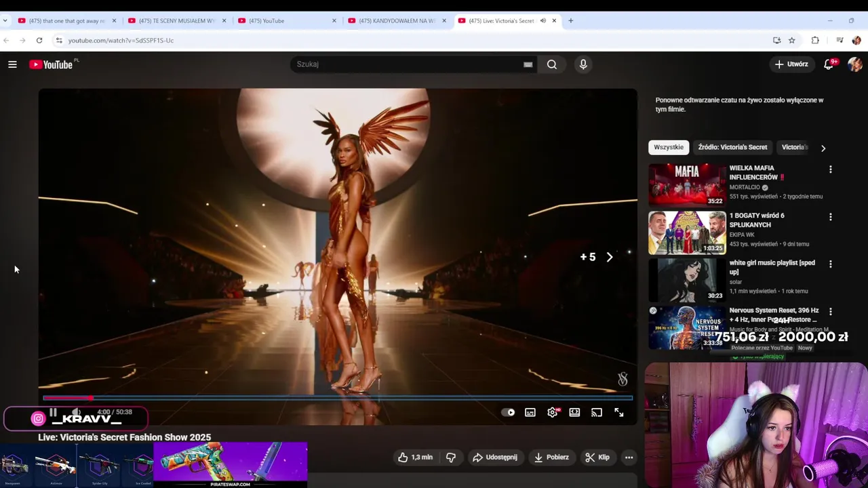
Task: Like the video with 1,3 mln likes
Action: [415, 457]
